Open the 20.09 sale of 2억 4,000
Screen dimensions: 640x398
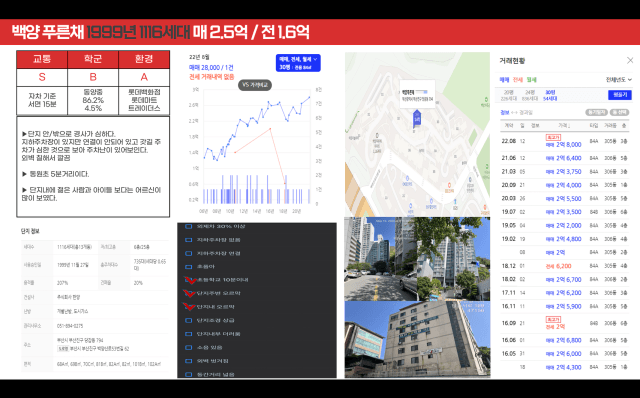[564, 185]
